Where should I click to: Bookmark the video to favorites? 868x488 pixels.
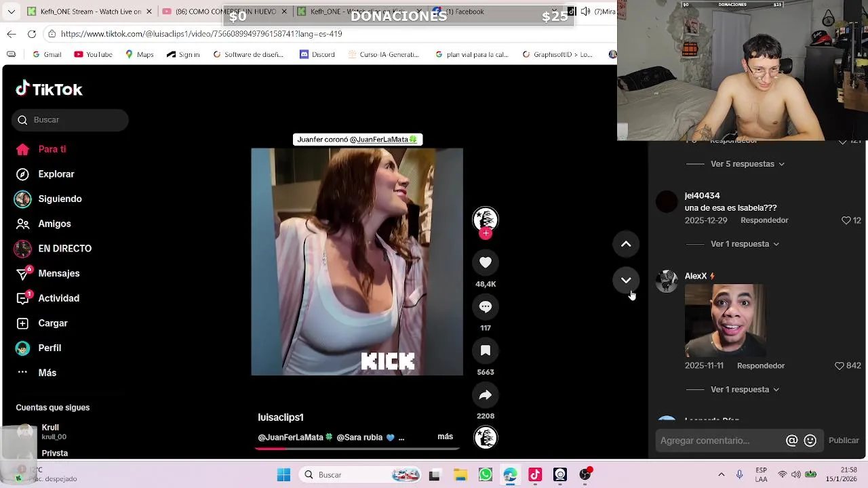point(486,350)
